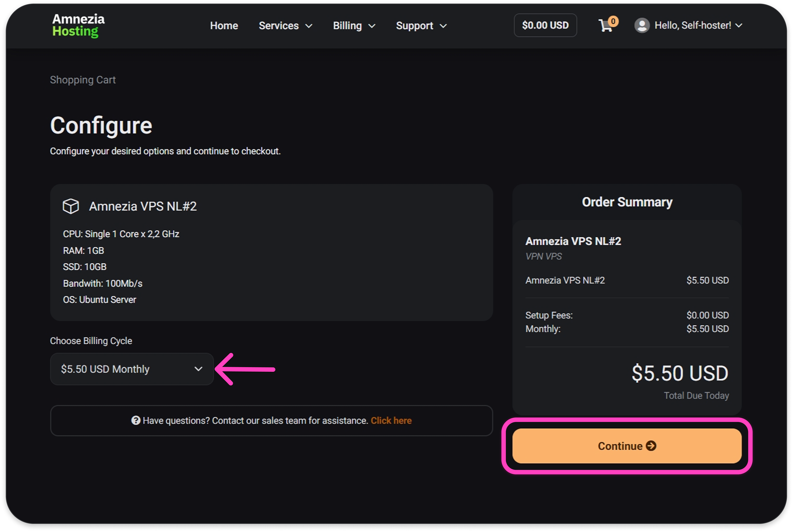The height and width of the screenshot is (532, 793).
Task: Click the question mark help icon
Action: click(x=136, y=420)
